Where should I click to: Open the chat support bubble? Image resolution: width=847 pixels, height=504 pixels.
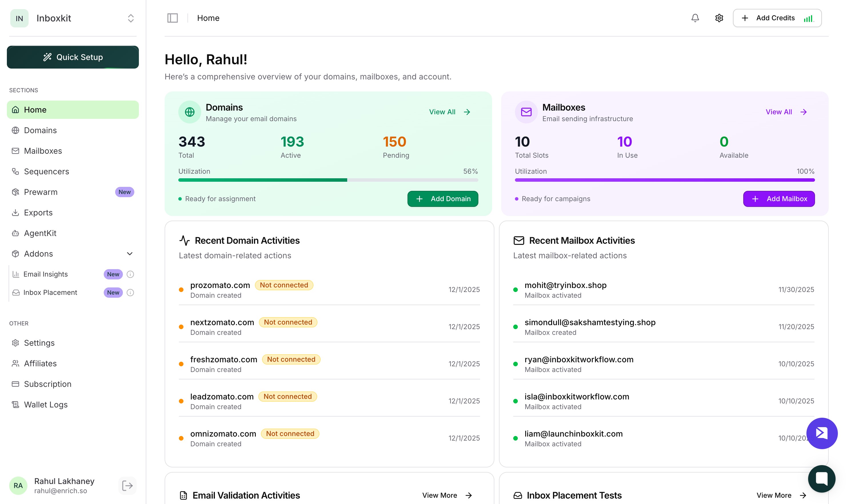point(821,479)
